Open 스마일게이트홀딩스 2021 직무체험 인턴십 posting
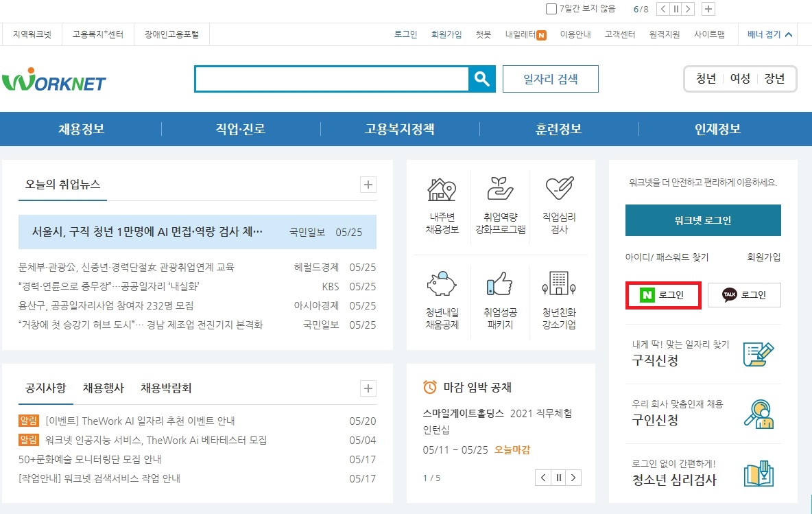 coord(497,421)
